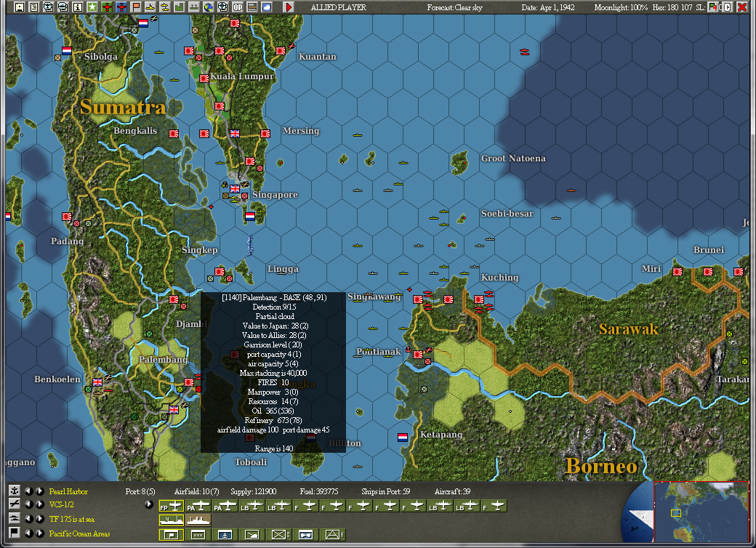Open the cloud weather icon
The width and height of the screenshot is (756, 548).
click(267, 7)
